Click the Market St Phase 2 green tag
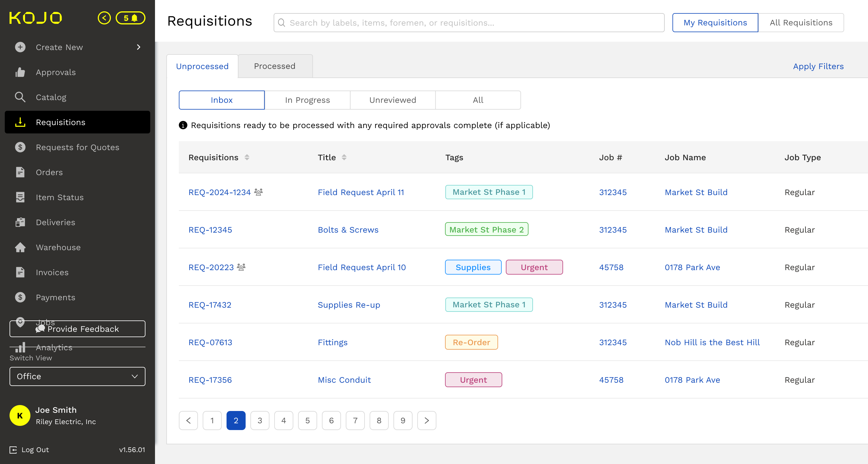Viewport: 868px width, 464px height. 486,230
